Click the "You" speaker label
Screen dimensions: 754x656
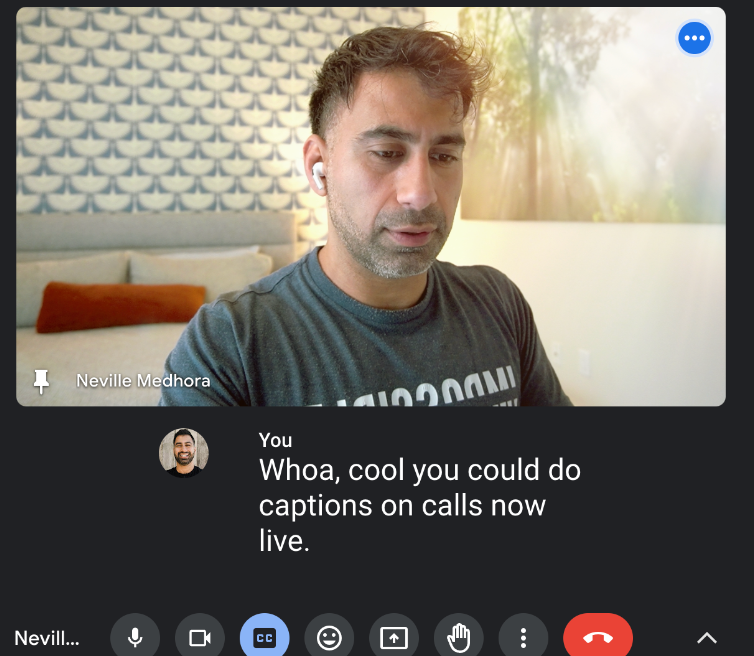(x=275, y=440)
